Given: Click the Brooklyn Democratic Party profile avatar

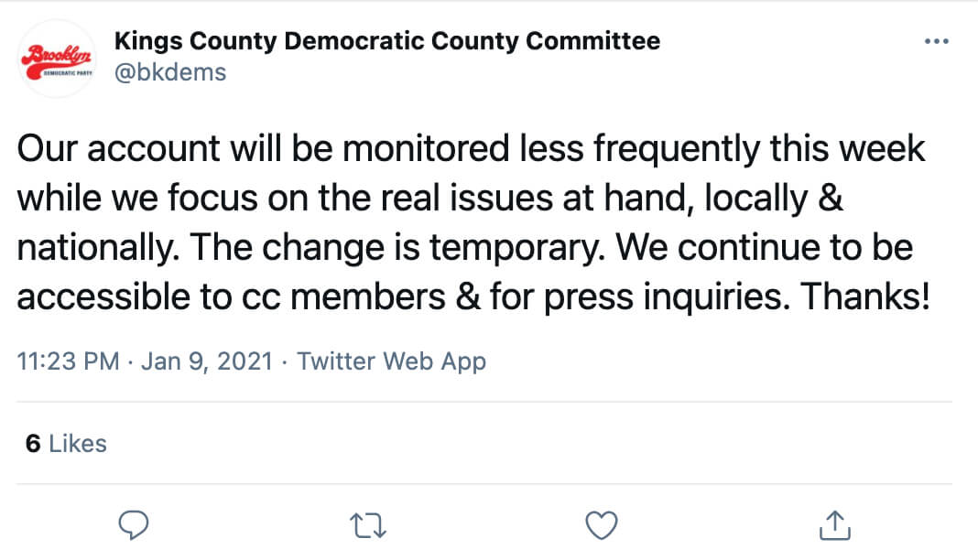Looking at the screenshot, I should [57, 58].
